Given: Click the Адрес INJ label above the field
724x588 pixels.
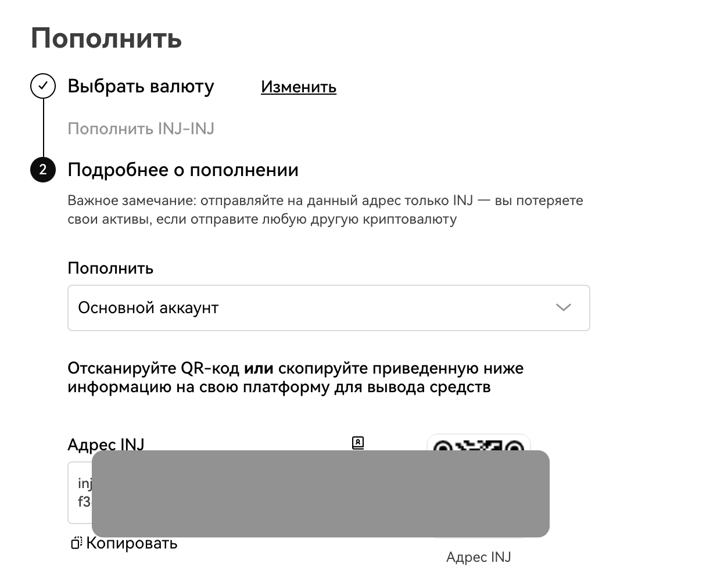Looking at the screenshot, I should coord(106,444).
